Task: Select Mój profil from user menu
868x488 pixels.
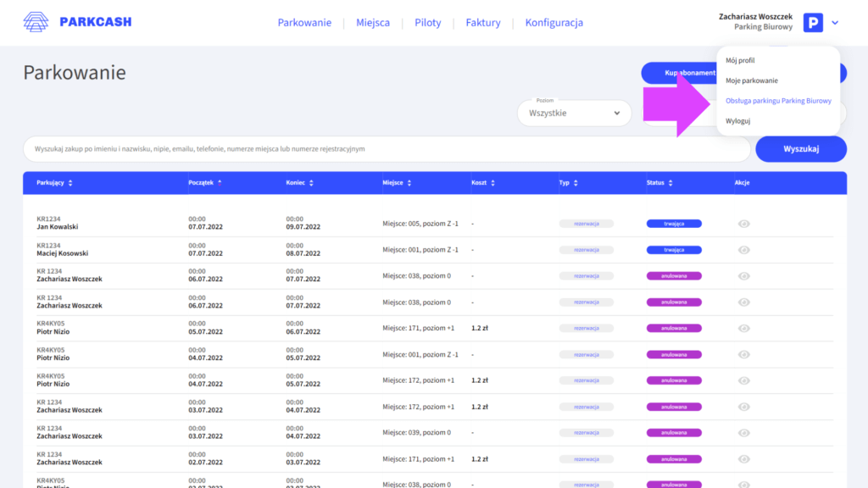Action: point(740,60)
